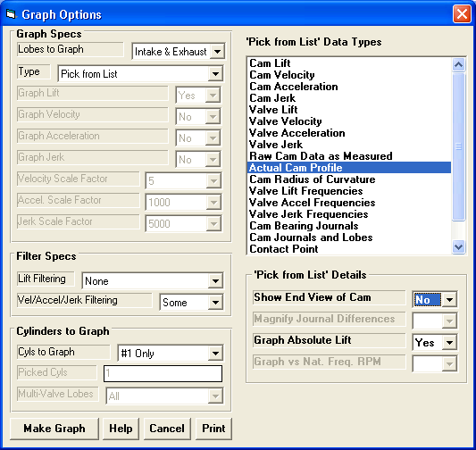Expand the Cyls to Graph dropdown
The image size is (476, 450).
click(x=215, y=353)
